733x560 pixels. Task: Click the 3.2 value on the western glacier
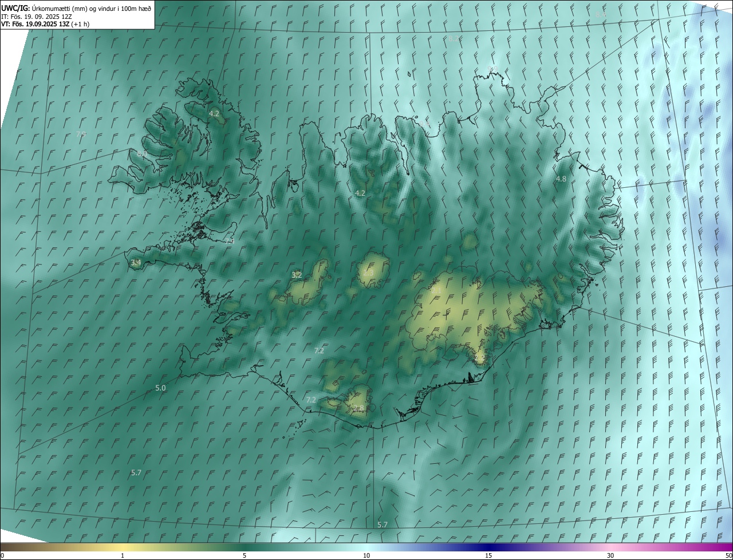[x=297, y=275]
